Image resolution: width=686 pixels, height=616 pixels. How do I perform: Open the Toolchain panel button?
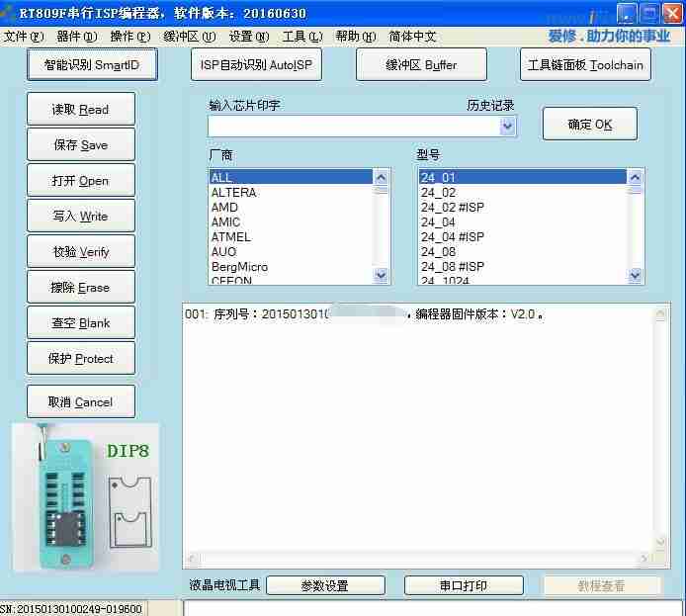point(585,65)
